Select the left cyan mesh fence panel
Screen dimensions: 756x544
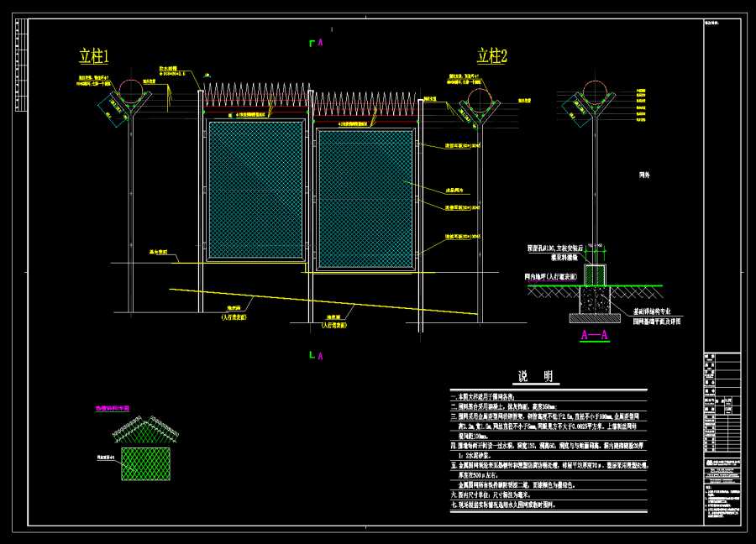[255, 191]
